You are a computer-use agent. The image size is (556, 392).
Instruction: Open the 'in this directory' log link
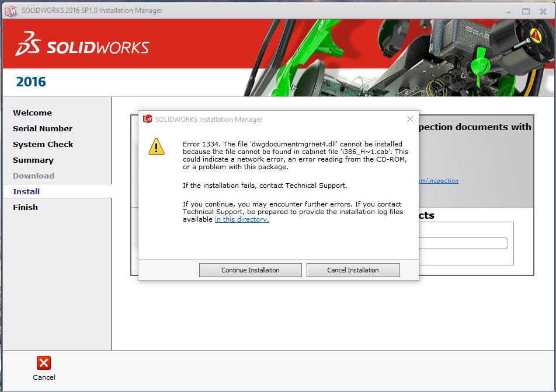pyautogui.click(x=242, y=219)
